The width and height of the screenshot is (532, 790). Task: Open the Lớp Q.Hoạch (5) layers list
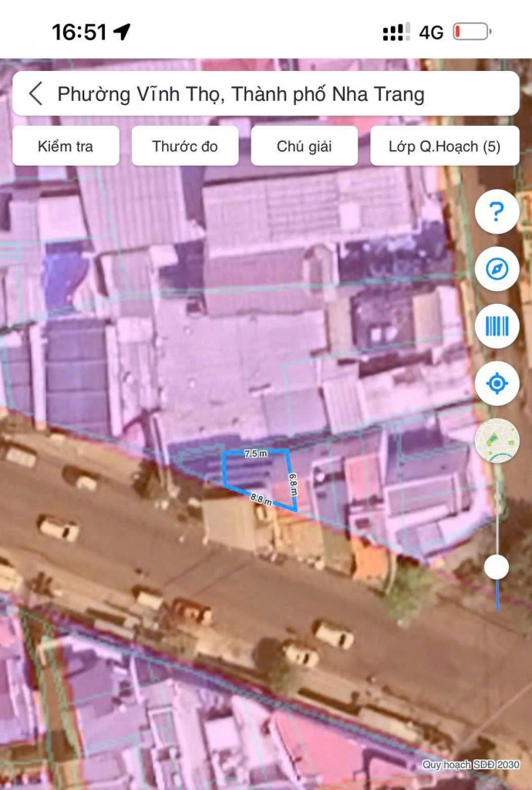pos(444,147)
